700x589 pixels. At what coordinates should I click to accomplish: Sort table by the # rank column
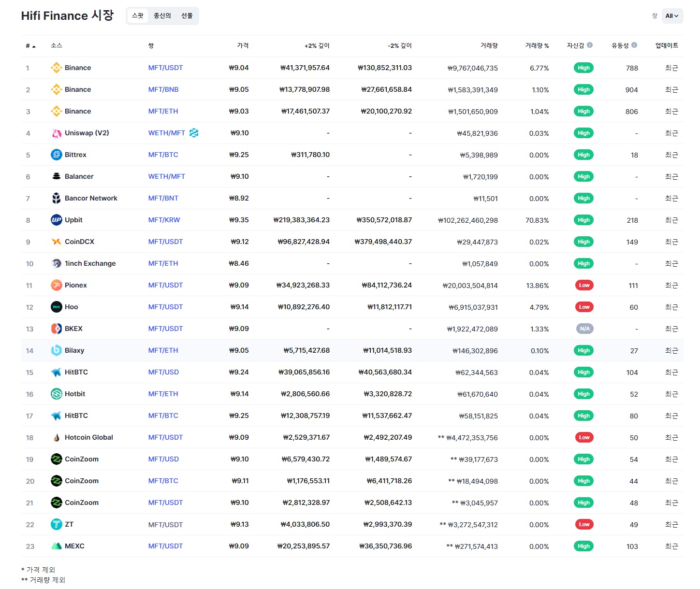(30, 46)
